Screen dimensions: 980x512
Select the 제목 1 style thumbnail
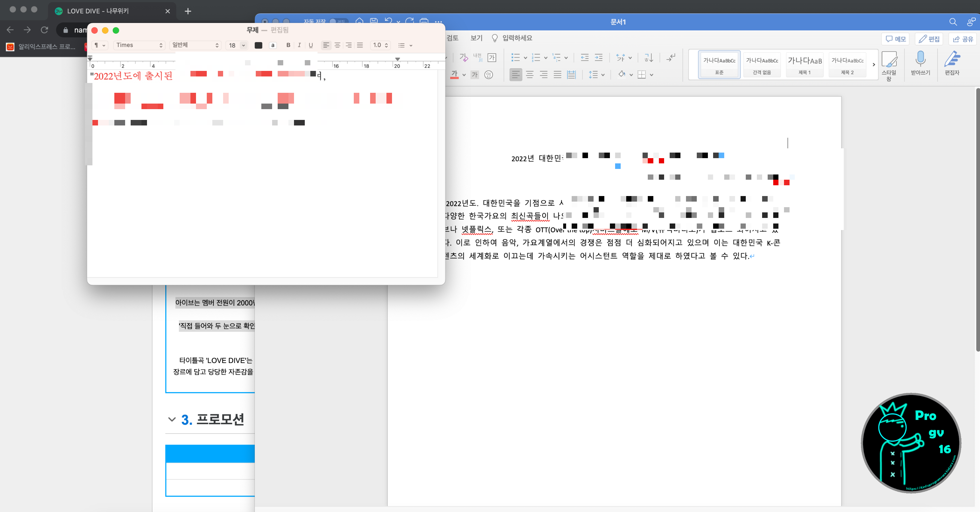coord(804,65)
